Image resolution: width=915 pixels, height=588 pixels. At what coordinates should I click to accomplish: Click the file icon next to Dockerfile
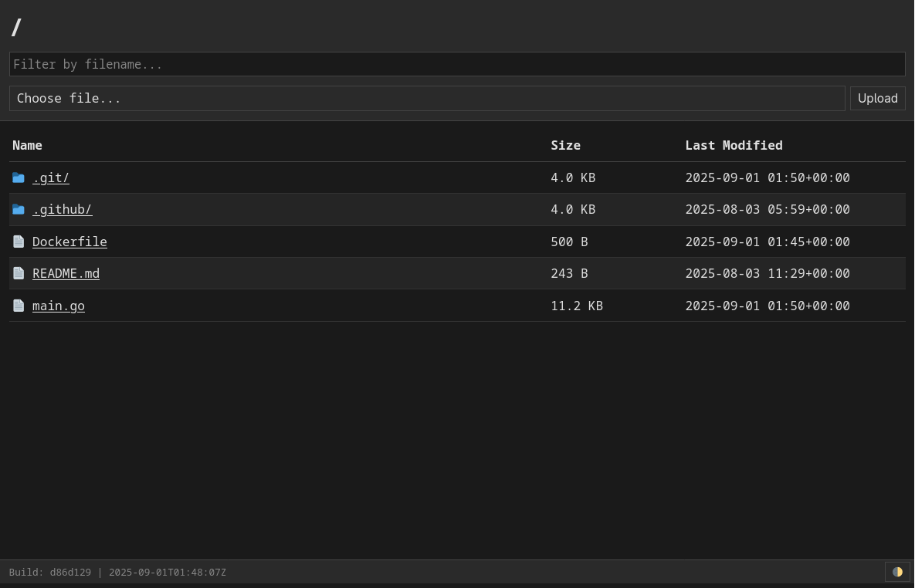(x=19, y=242)
